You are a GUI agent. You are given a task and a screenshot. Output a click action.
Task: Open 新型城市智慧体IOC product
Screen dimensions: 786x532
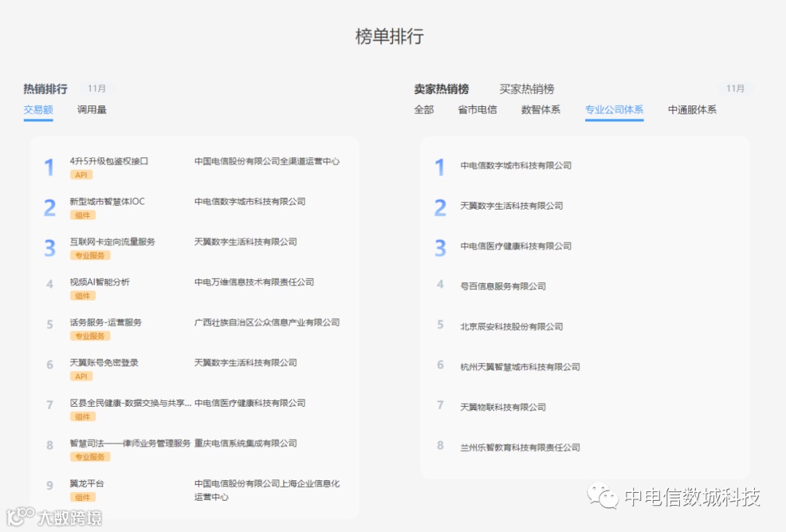coord(107,202)
